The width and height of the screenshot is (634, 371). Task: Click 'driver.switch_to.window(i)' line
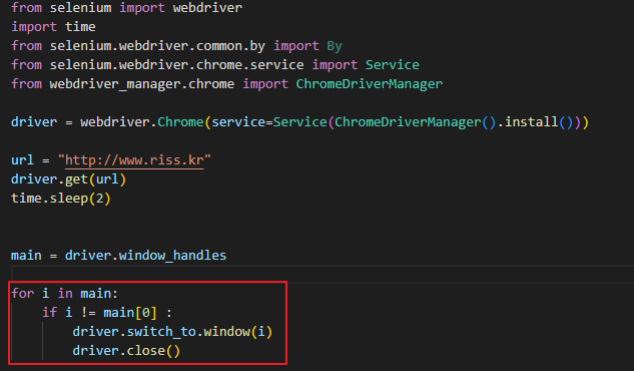tap(173, 332)
